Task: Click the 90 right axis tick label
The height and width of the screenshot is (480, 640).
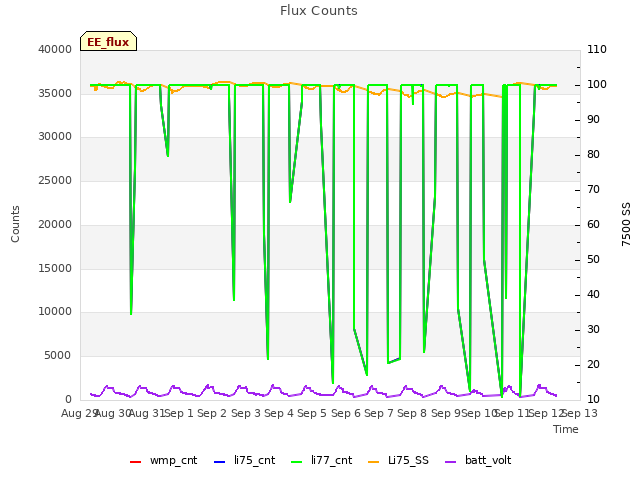Action: pyautogui.click(x=593, y=120)
